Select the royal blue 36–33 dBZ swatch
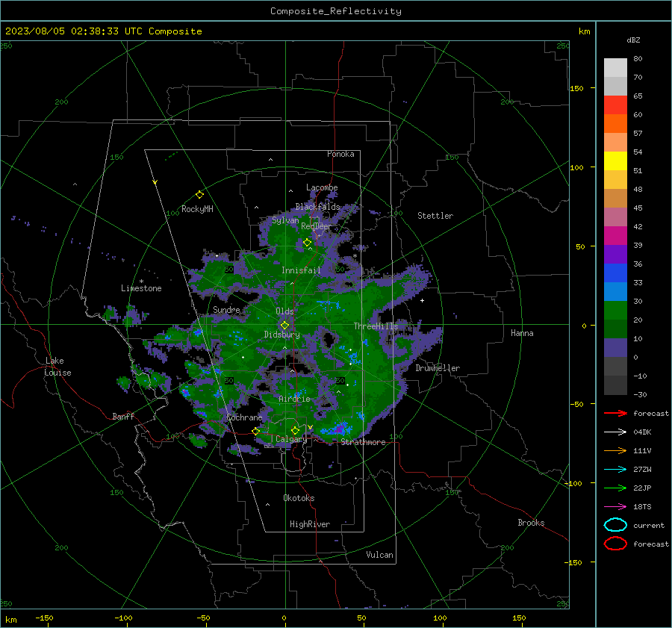672x628 pixels. 615,273
